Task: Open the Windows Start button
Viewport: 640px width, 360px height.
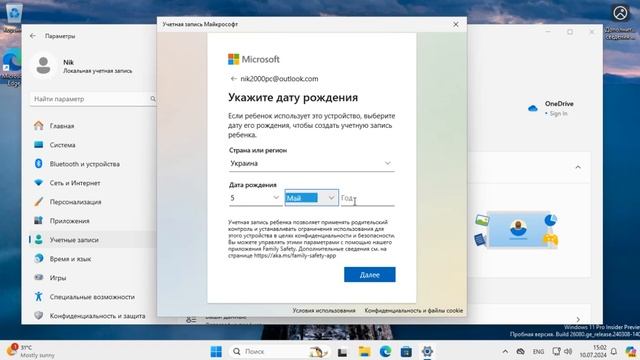Action: 216,351
